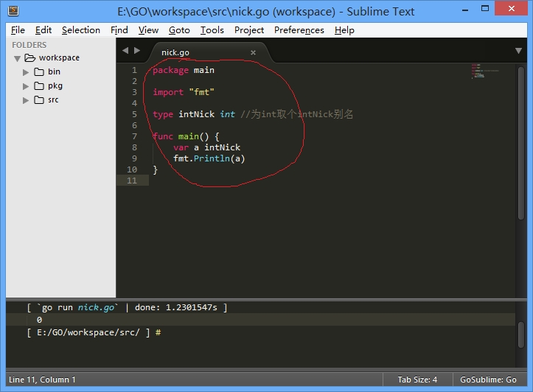Click line number 7 in gutter
533x392 pixels.
tap(134, 136)
